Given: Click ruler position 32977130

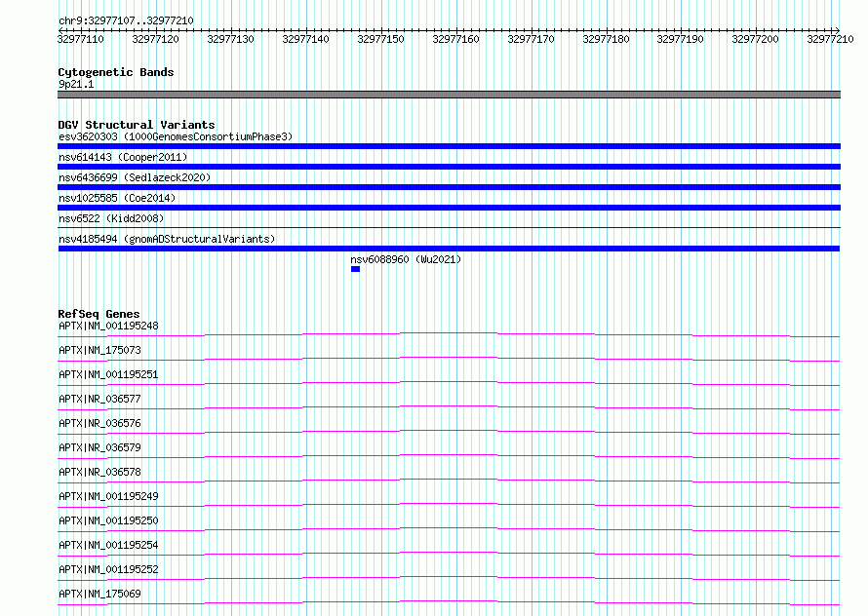Looking at the screenshot, I should [231, 39].
